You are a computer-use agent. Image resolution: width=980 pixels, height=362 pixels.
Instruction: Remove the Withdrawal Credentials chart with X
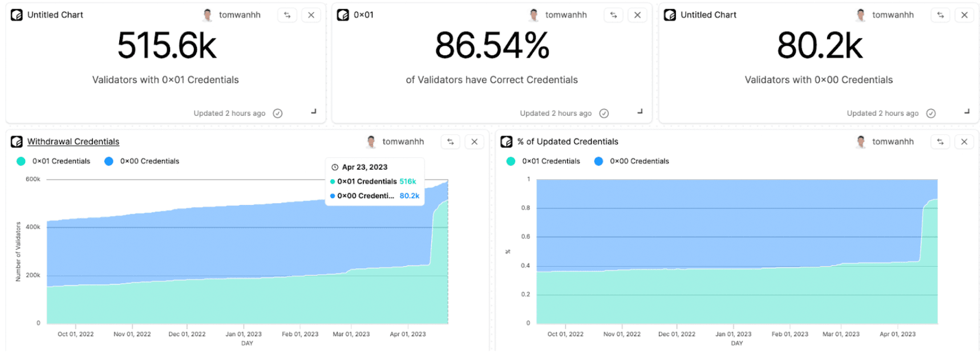coord(475,142)
